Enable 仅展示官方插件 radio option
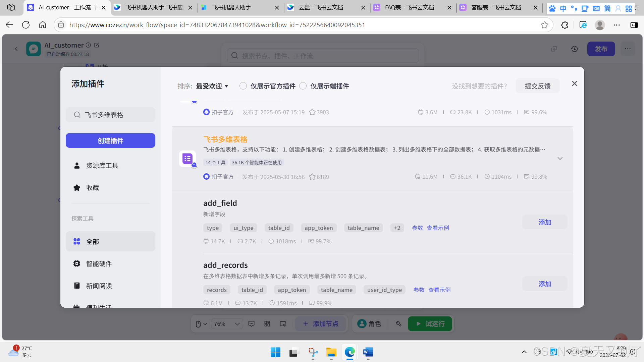Viewport: 644px width, 362px height. point(243,86)
